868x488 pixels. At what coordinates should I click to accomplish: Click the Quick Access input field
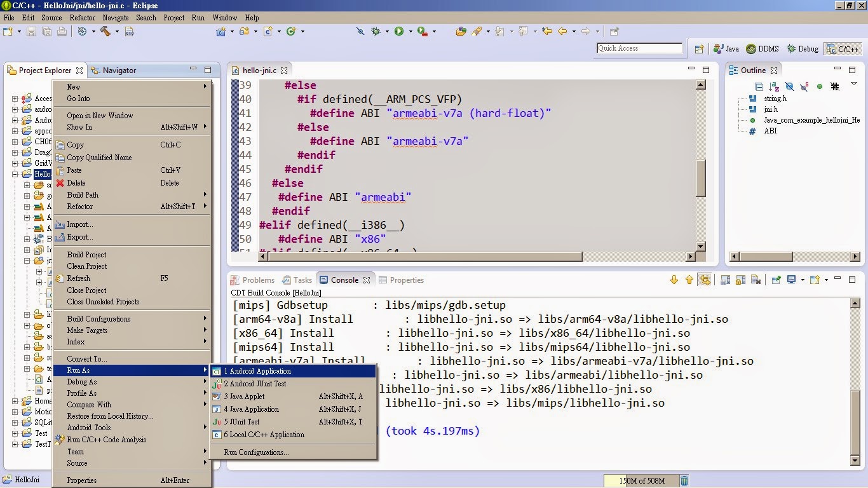639,48
